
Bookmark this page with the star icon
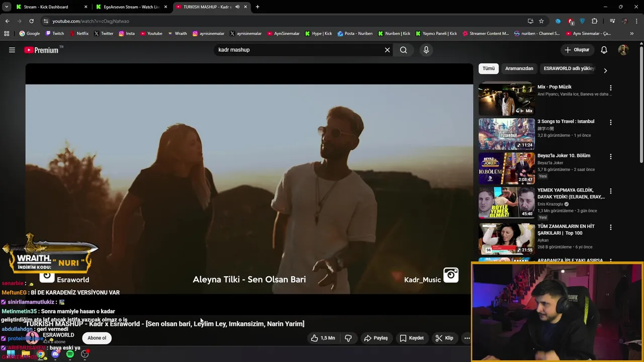(x=541, y=21)
